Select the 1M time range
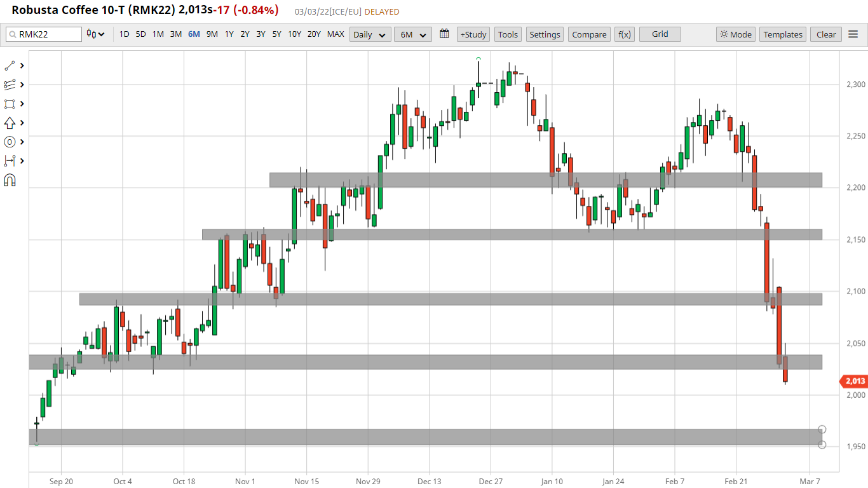This screenshot has height=488, width=868. click(158, 34)
